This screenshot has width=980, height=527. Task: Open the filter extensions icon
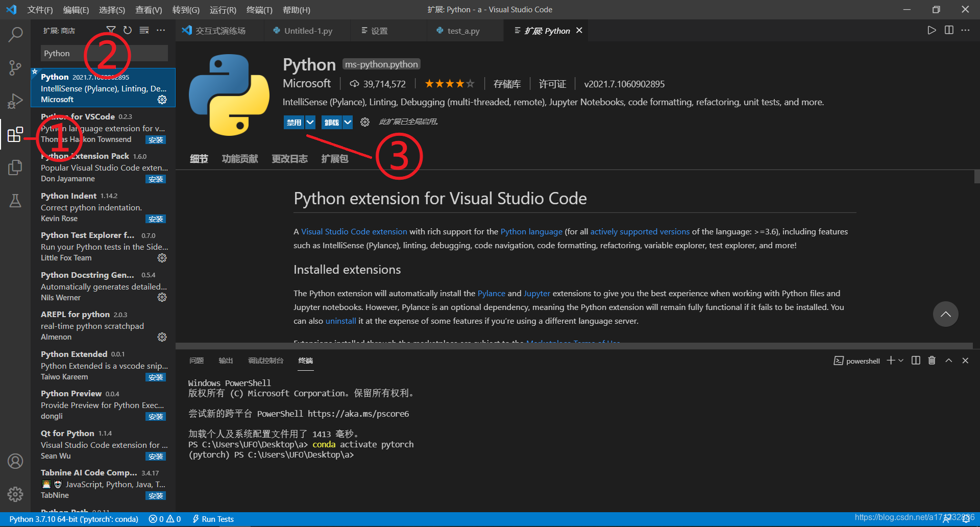[x=111, y=30]
